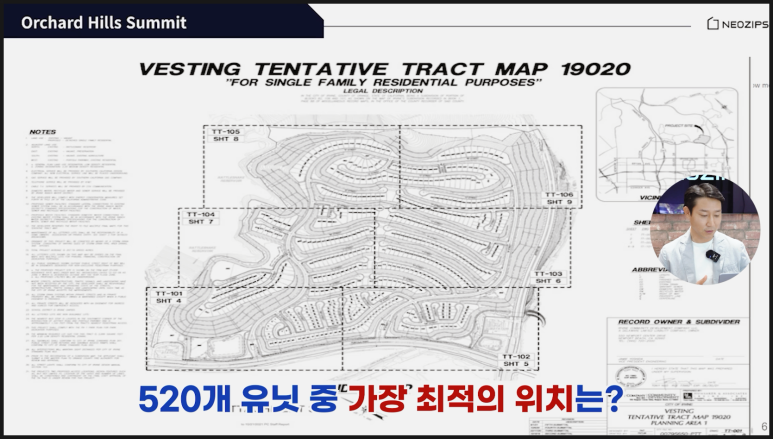Click the 'VESTING TENTATIVE TRACT MAP 19020' heading

[385, 69]
